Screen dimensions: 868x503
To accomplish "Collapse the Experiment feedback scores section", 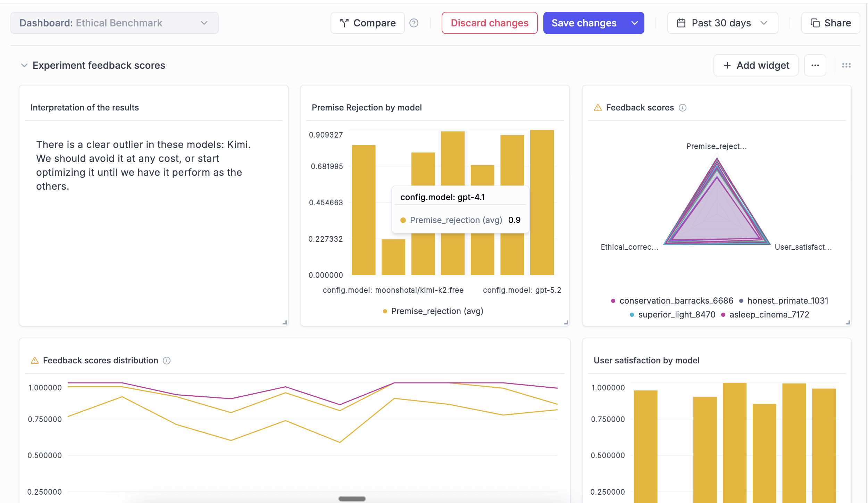I will coord(24,65).
